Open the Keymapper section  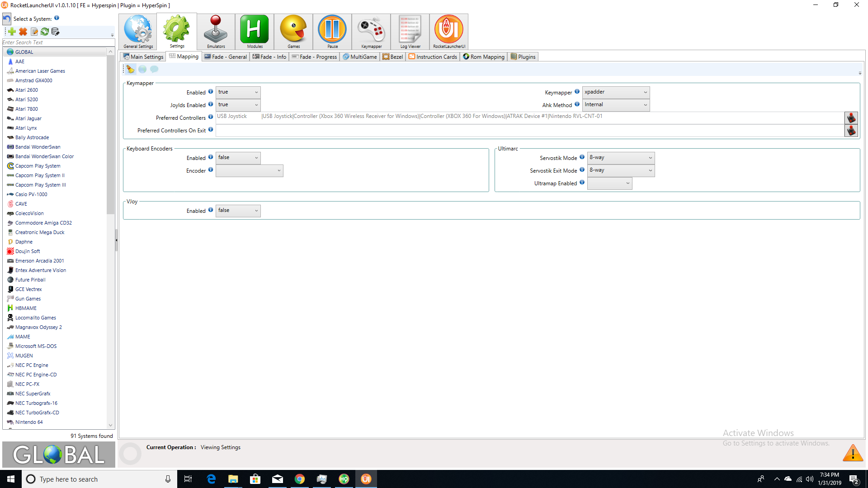pyautogui.click(x=371, y=32)
